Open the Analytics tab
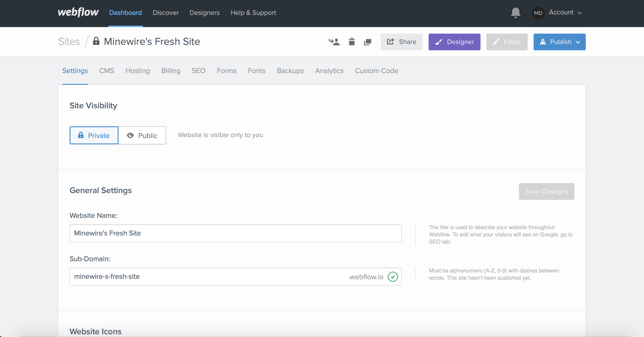 (x=329, y=71)
